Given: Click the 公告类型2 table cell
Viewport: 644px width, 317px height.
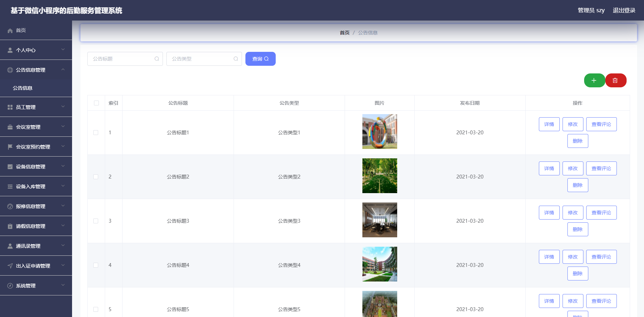Looking at the screenshot, I should pos(289,177).
